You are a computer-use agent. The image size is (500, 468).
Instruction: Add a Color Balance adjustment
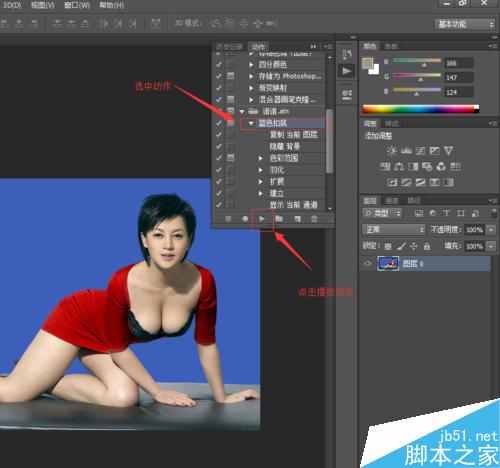pyautogui.click(x=399, y=166)
